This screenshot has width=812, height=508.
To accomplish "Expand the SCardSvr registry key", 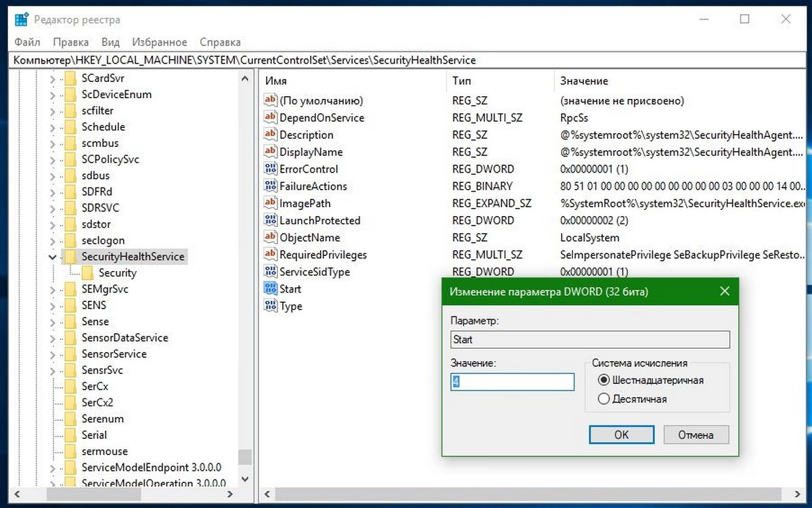I will pos(53,79).
